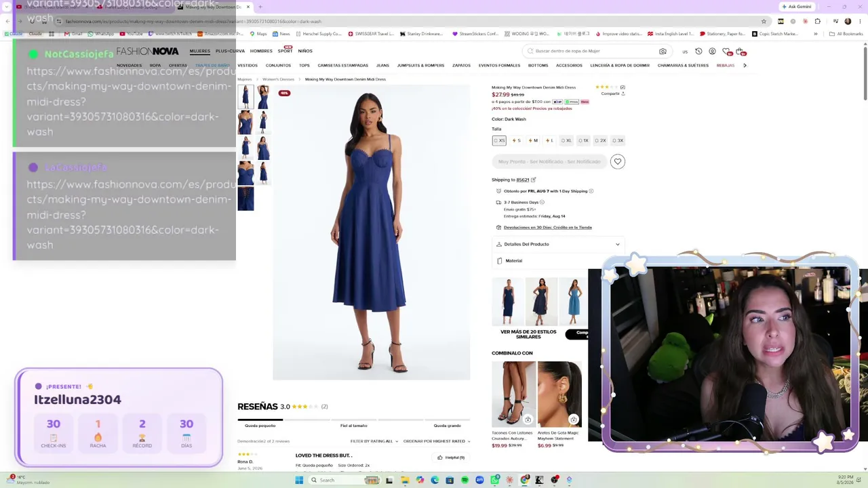
Task: Open a new browser tab
Action: 260,7
